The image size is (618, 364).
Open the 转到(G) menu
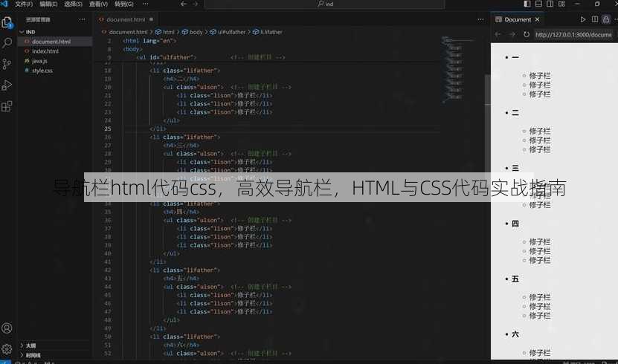(123, 4)
